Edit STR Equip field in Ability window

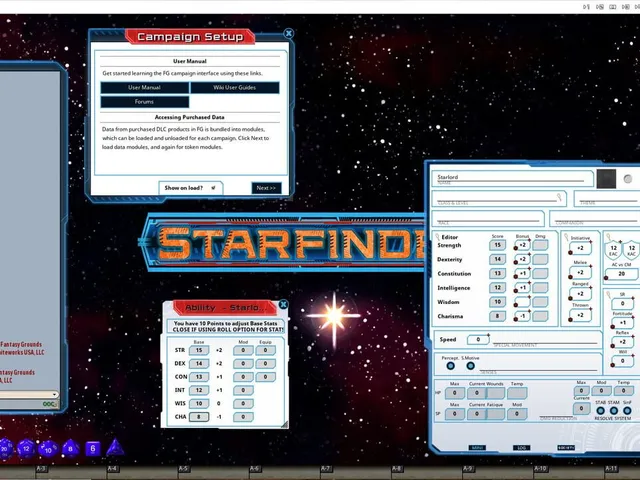pyautogui.click(x=265, y=350)
